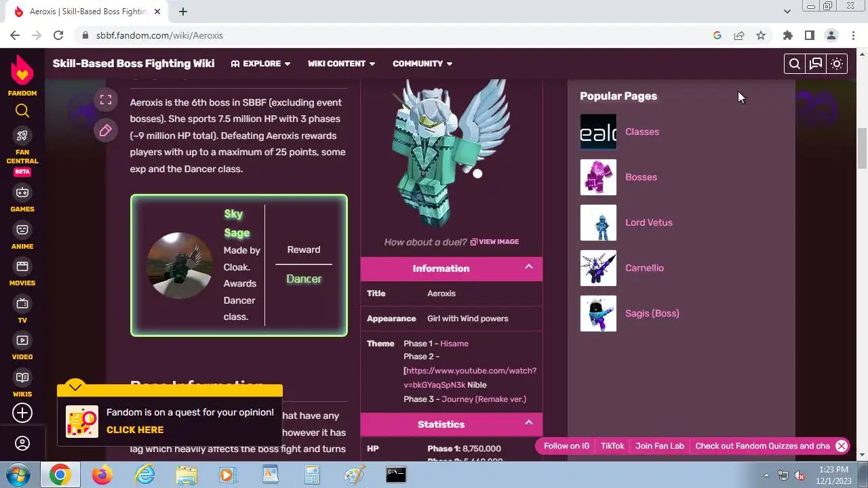Open Chrome side panel icon
The height and width of the screenshot is (488, 868).
click(809, 35)
